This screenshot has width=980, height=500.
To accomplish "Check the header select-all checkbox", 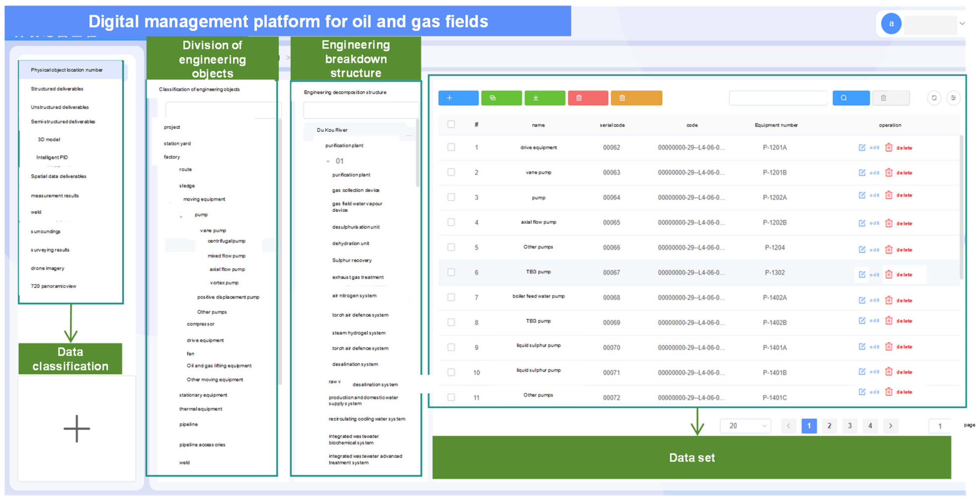I will [x=451, y=124].
